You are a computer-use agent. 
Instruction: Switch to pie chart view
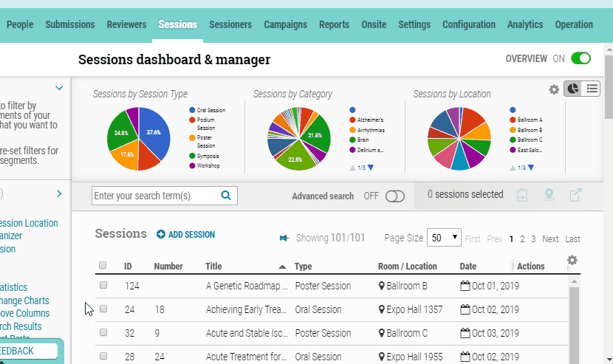572,89
